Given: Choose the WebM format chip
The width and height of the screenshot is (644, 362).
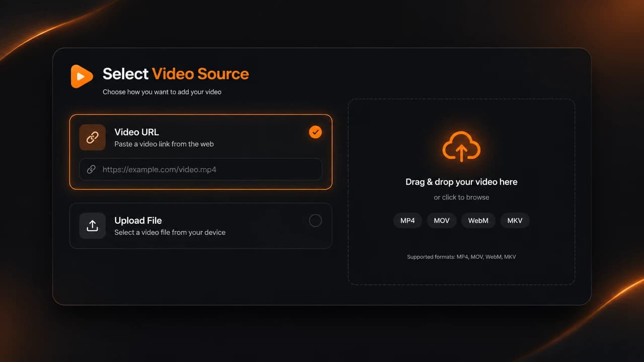Looking at the screenshot, I should tap(478, 221).
